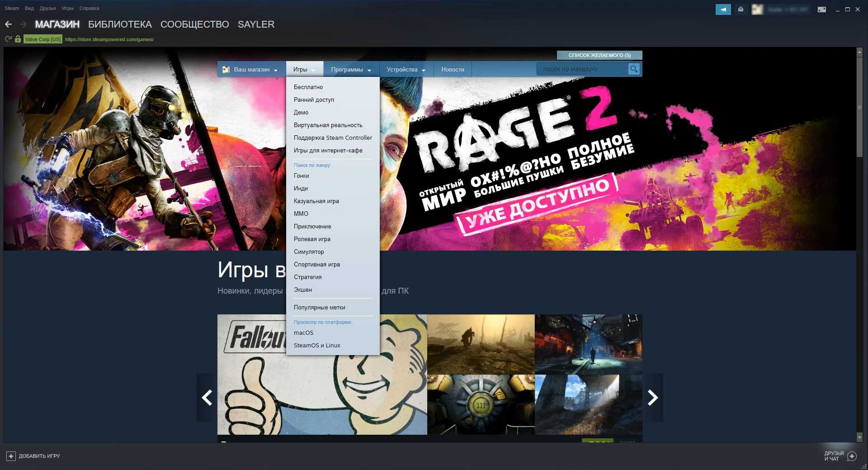Click the add game plus icon
The height and width of the screenshot is (470, 868).
point(11,456)
